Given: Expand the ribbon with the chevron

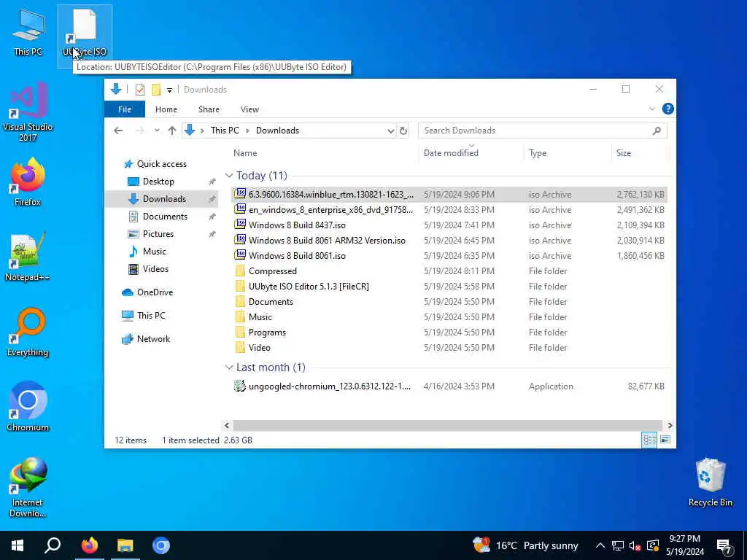Looking at the screenshot, I should point(651,109).
